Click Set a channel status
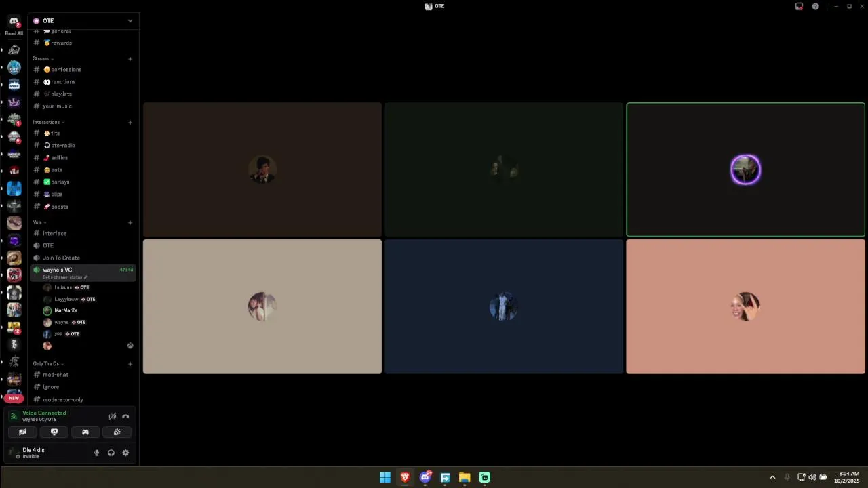This screenshot has width=868, height=488. pos(65,277)
